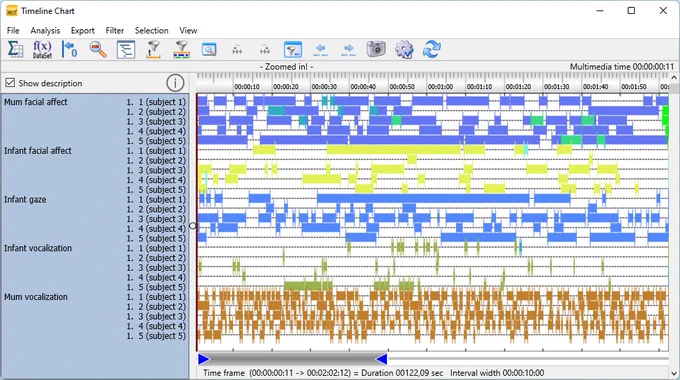Click the right blue time range handle
Image resolution: width=680 pixels, height=380 pixels.
coord(382,359)
